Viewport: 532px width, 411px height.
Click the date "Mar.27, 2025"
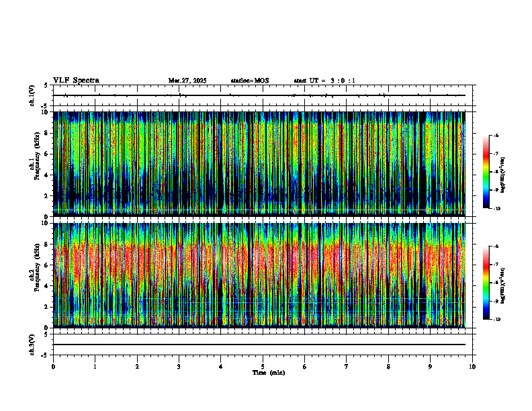pyautogui.click(x=187, y=81)
